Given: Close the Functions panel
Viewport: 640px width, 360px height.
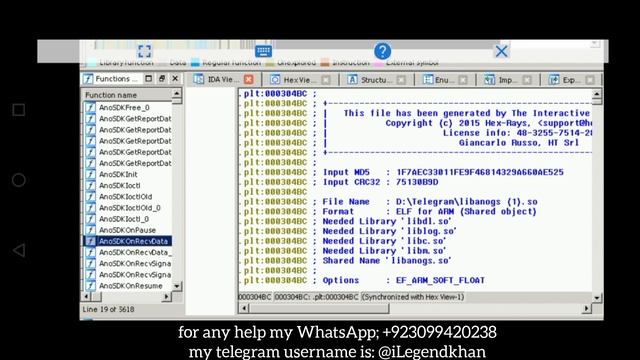Looking at the screenshot, I should click(x=175, y=78).
